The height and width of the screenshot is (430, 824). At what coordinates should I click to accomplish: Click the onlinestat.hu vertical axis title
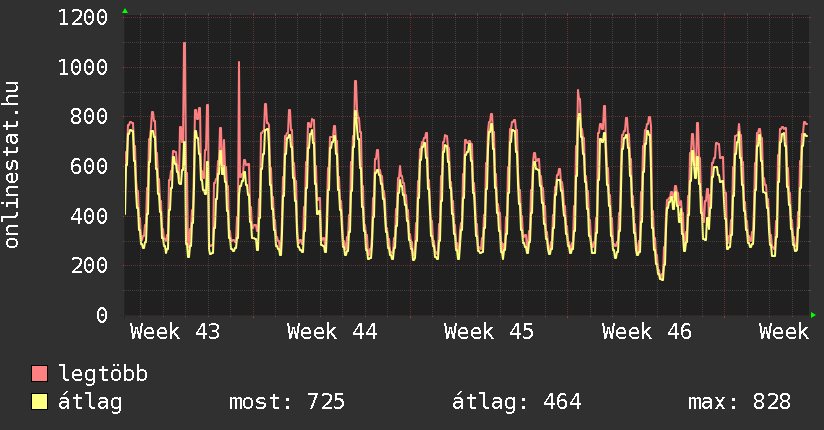[14, 166]
